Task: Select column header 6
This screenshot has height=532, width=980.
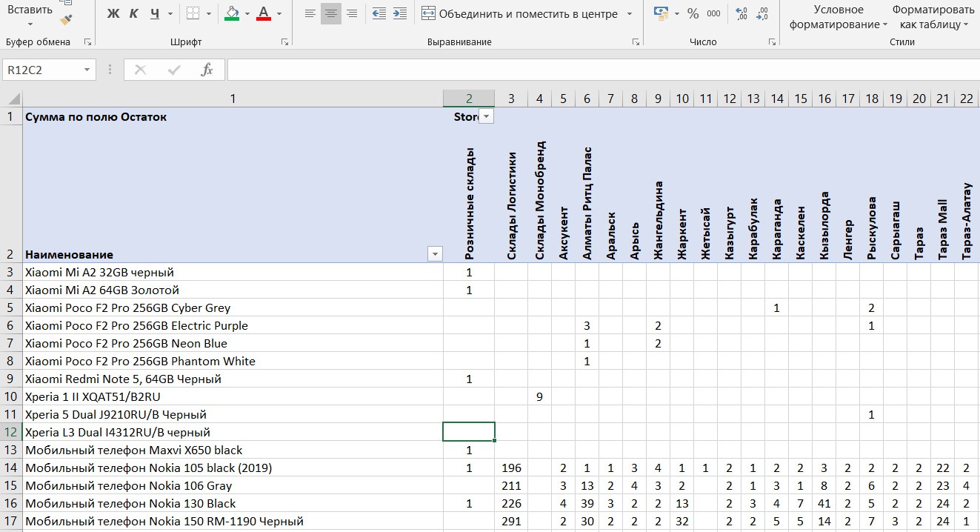Action: [x=587, y=99]
